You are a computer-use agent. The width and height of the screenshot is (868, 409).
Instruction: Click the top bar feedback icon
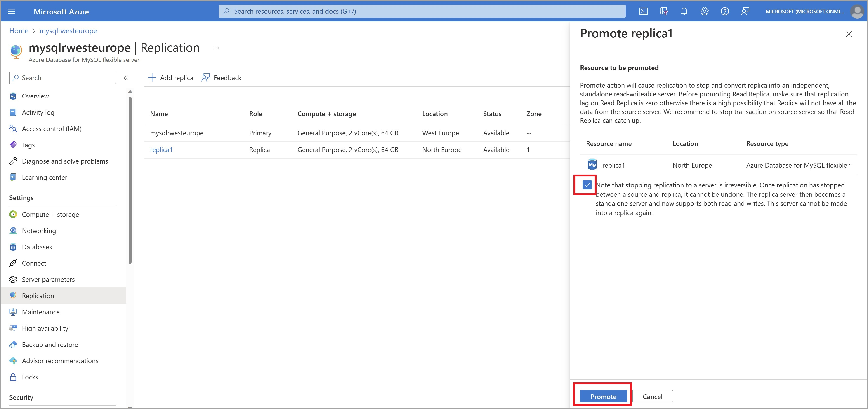click(745, 12)
